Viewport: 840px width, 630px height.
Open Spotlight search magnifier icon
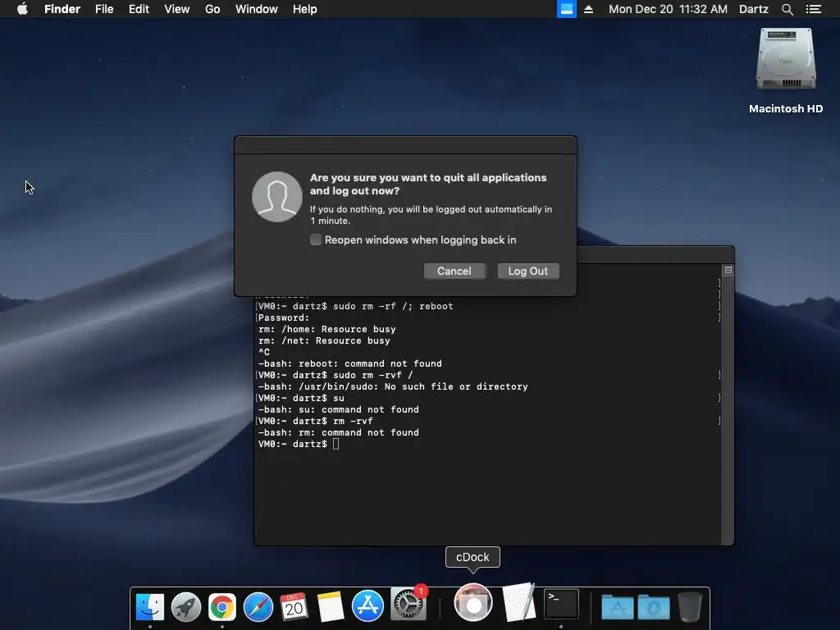tap(787, 9)
